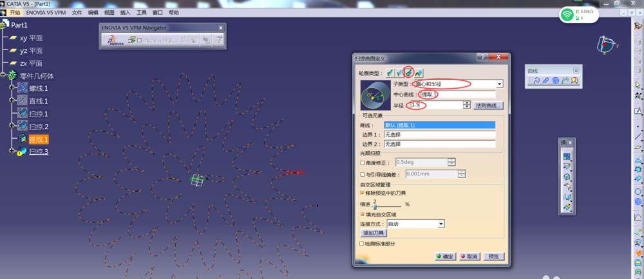Click the fifth icon in 操 floating toolbar

(567, 197)
